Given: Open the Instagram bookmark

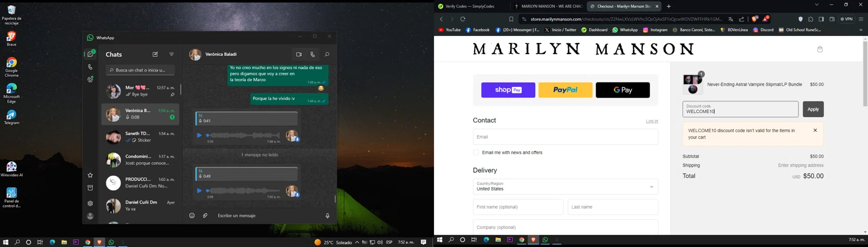Looking at the screenshot, I should click(x=655, y=30).
